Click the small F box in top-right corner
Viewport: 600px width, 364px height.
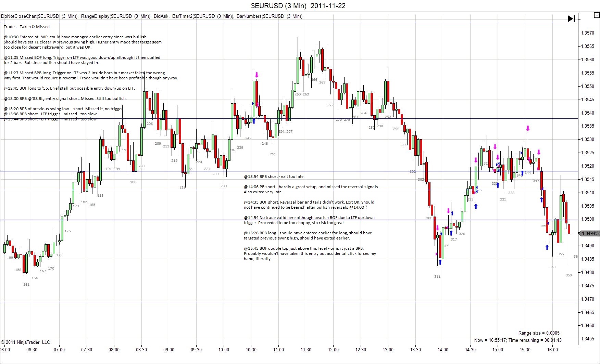[597, 15]
